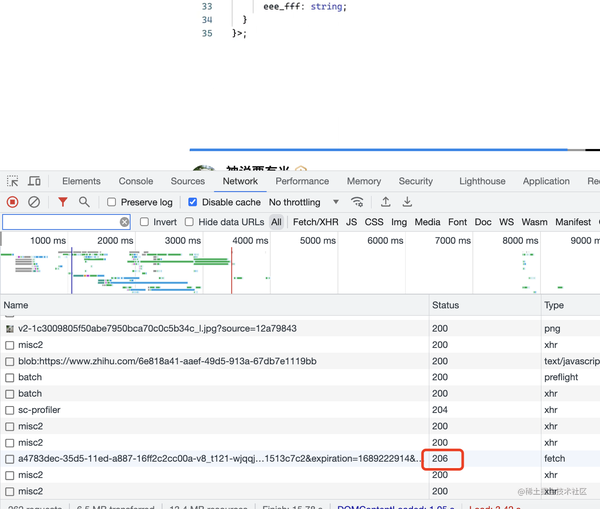
Task: Open the No throttling dropdown
Action: click(304, 202)
